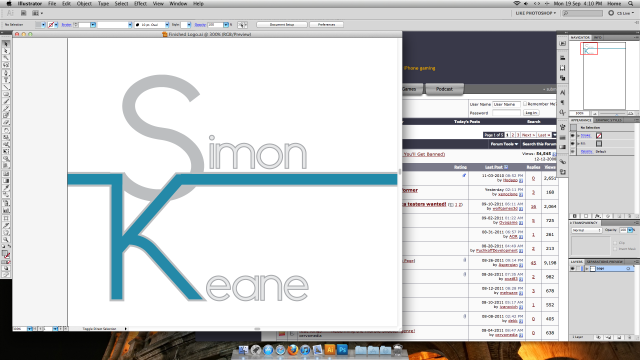Switch to the Info tab
This screenshot has height=360, width=640.
pyautogui.click(x=598, y=38)
